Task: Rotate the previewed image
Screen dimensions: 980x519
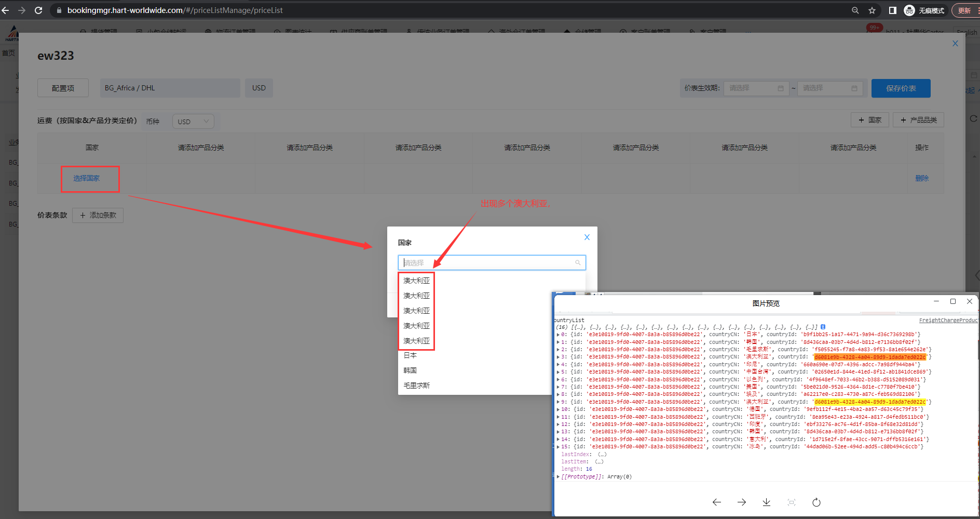Action: point(816,502)
